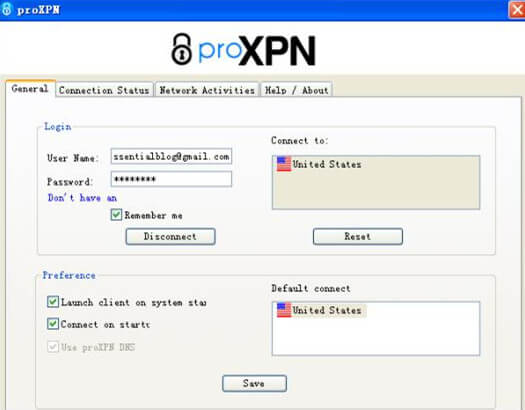Close the proXPN window
Image resolution: width=525 pixels, height=410 pixels.
pos(517,9)
